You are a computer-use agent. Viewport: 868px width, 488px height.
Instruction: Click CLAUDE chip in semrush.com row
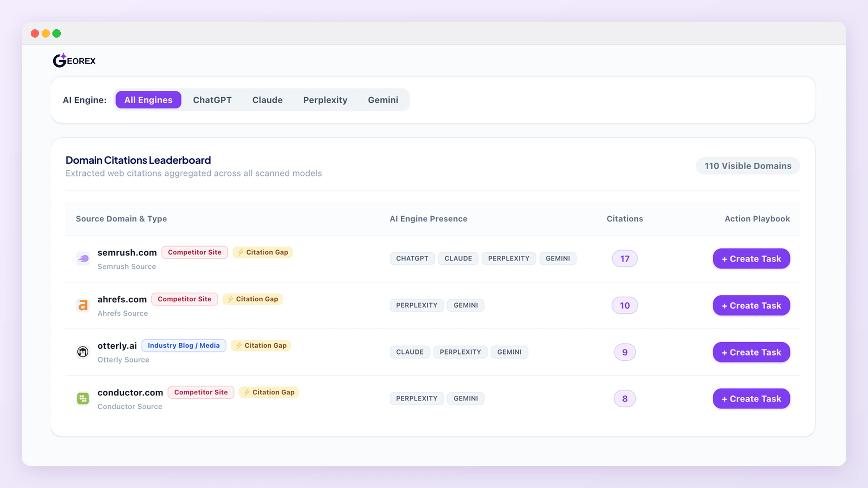[458, 258]
